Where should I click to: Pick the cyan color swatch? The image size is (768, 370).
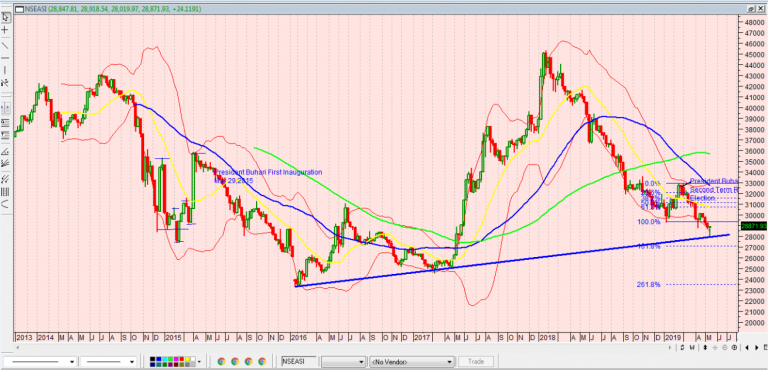(165, 359)
